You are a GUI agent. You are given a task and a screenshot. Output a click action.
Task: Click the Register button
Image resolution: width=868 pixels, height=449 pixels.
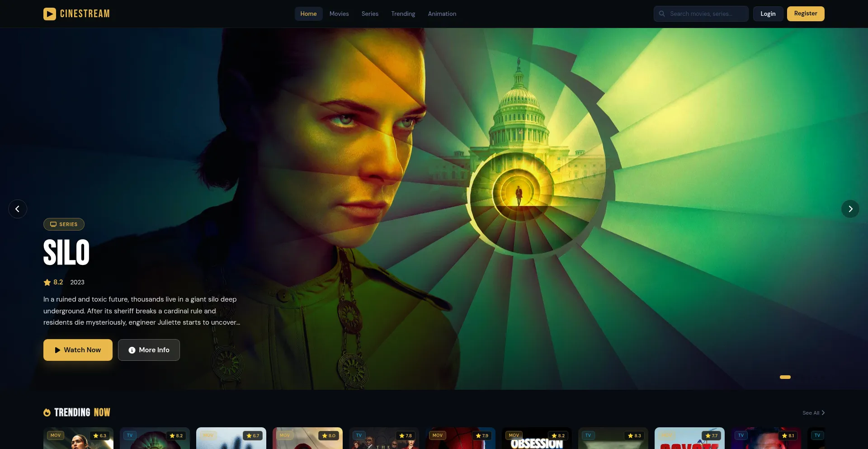click(806, 14)
